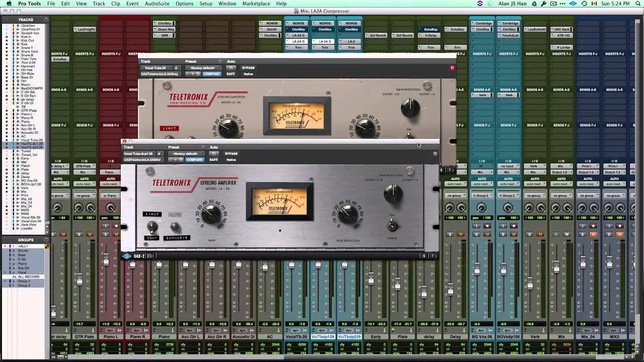The height and width of the screenshot is (362, 644).
Task: Open the AudioSuite menu
Action: click(157, 4)
